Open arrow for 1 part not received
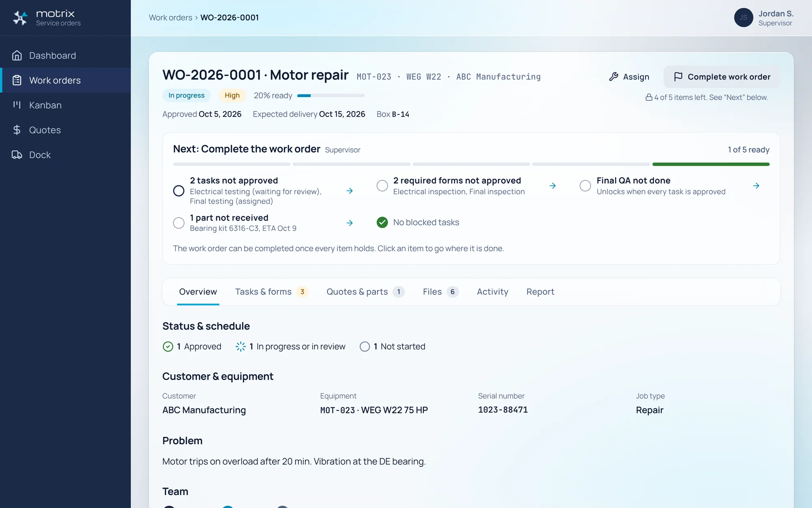812x508 pixels. [x=350, y=223]
